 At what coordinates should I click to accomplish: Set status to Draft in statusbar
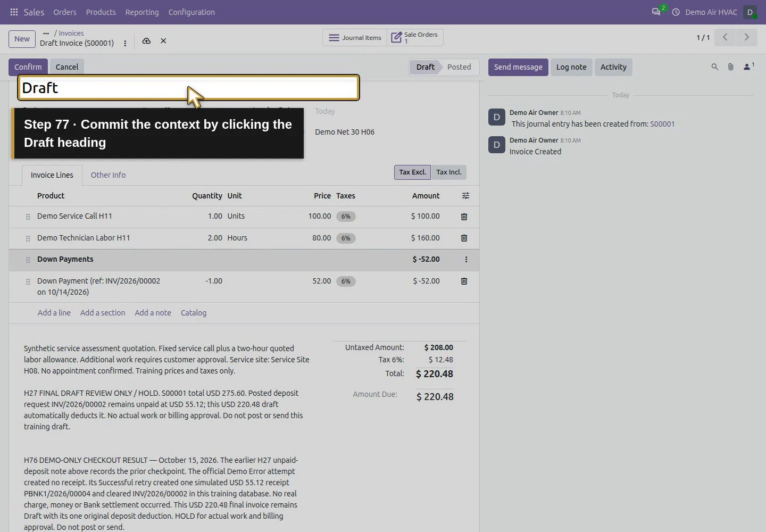pyautogui.click(x=425, y=67)
